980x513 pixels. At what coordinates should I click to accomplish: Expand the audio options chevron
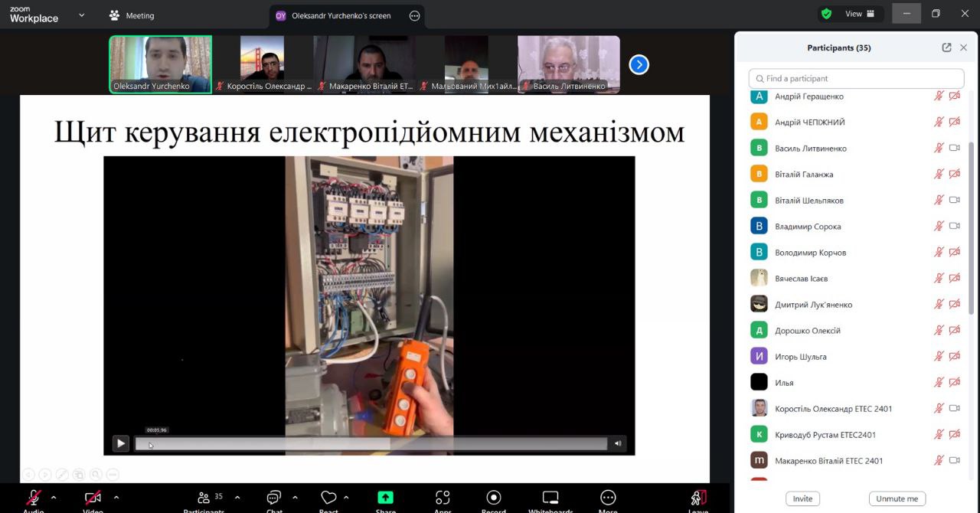[x=54, y=498]
